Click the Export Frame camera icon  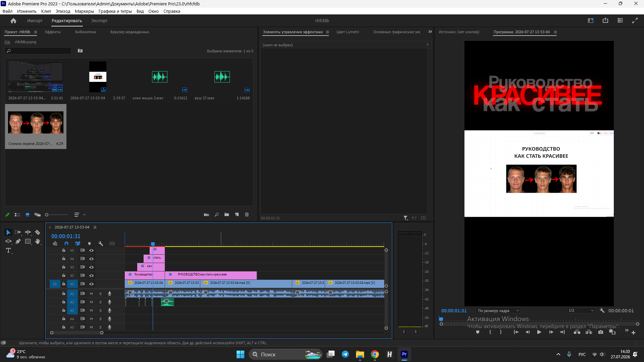(x=601, y=332)
